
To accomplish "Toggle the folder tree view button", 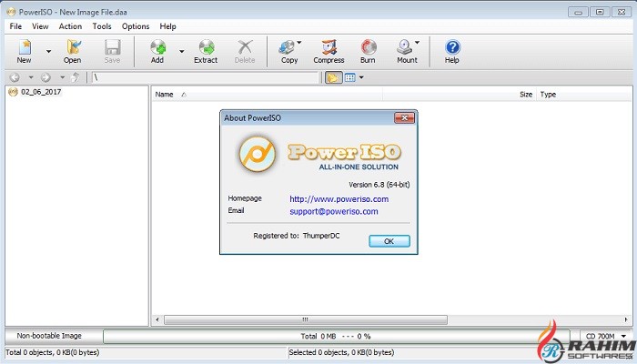I will click(x=333, y=77).
